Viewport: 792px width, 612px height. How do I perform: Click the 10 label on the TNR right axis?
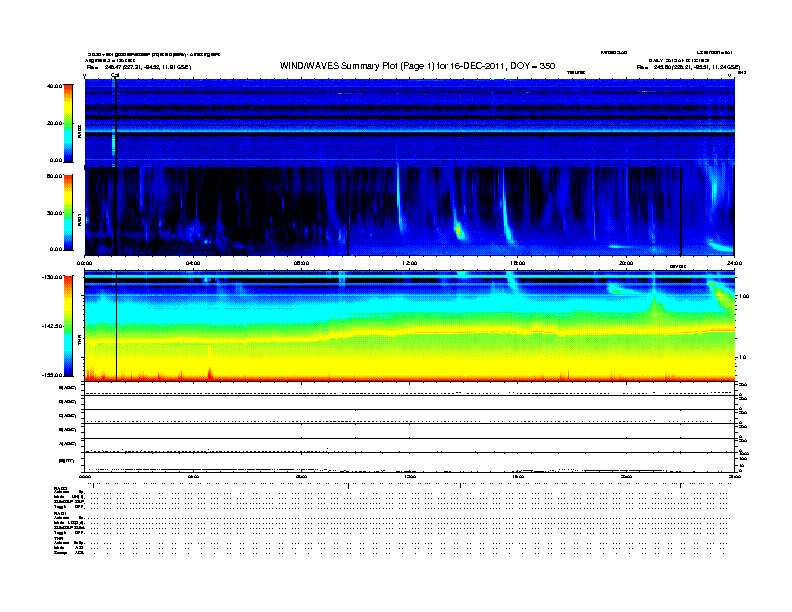(742, 357)
